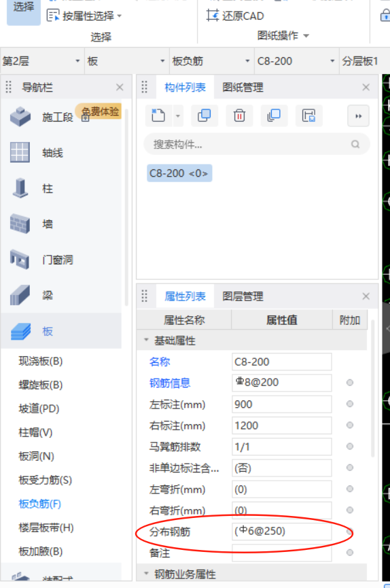Select the C8-200 <0> component
Viewport: 390px width, 588px height.
pyautogui.click(x=179, y=173)
